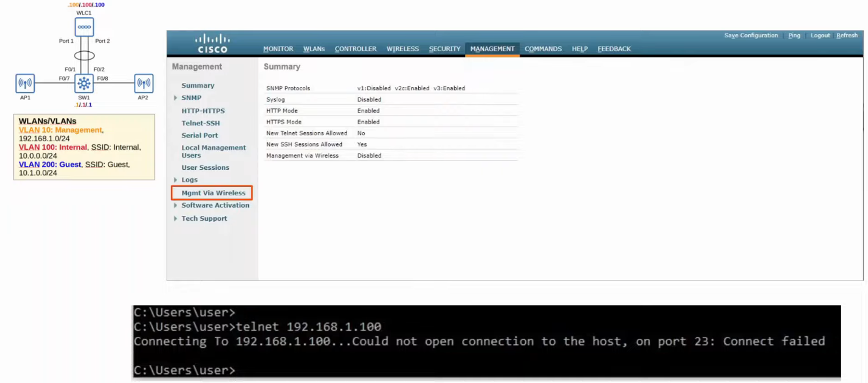Click the Ping link at top right
This screenshot has width=868, height=383.
pyautogui.click(x=794, y=36)
